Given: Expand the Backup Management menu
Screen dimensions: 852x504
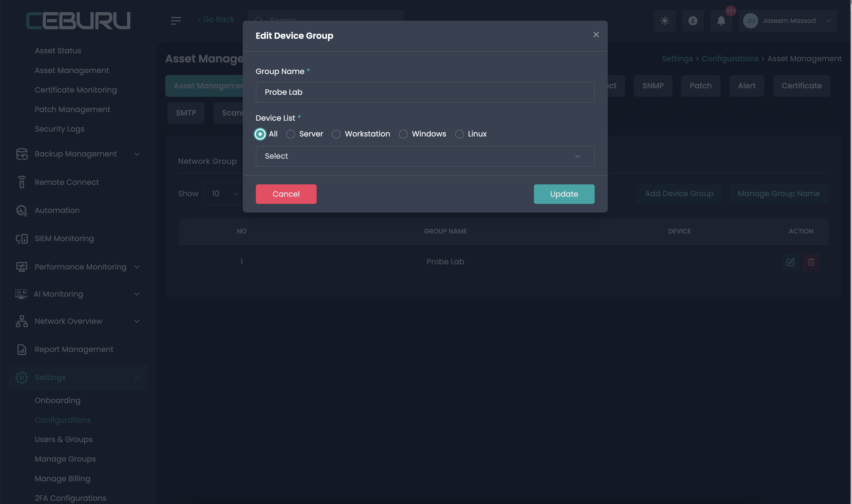Looking at the screenshot, I should (75, 154).
